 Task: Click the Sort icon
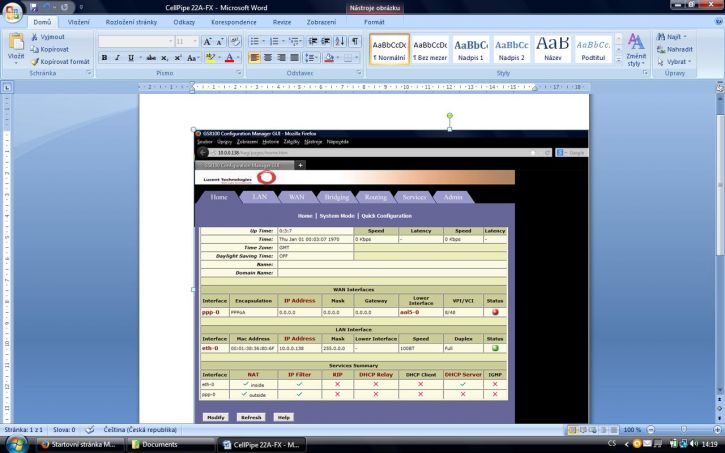coord(340,42)
